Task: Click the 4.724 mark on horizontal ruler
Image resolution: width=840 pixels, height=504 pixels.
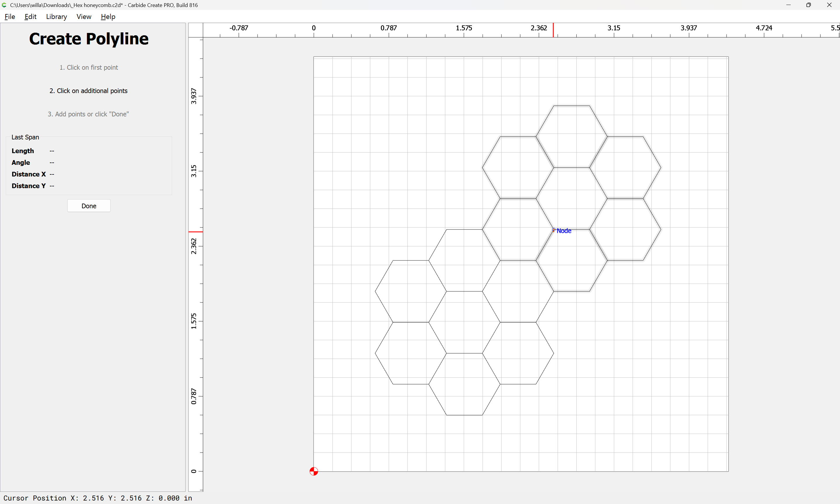Action: click(764, 28)
